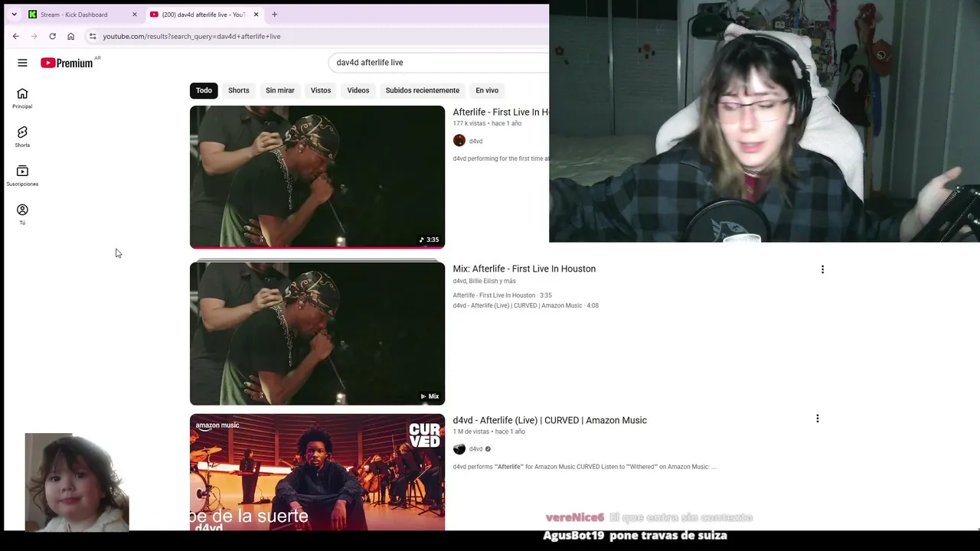Open Mix: Afterlife - First Live In Houston title

(x=524, y=269)
